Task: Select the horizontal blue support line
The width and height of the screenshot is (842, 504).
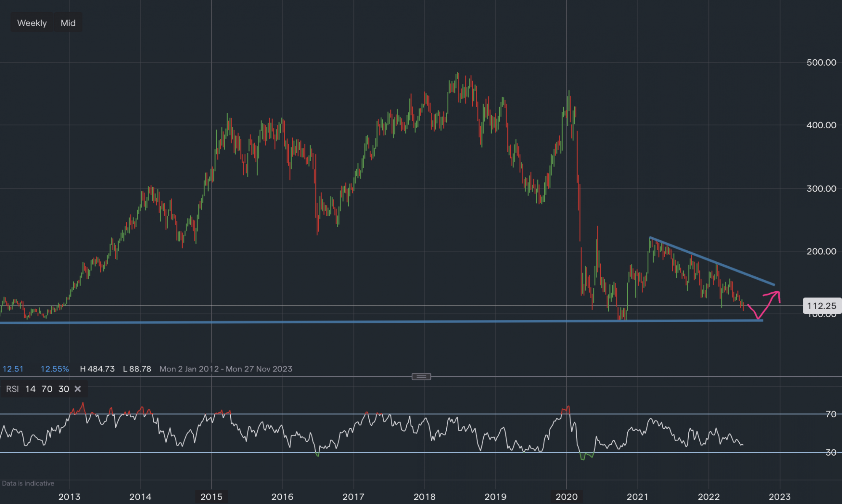Action: point(379,321)
